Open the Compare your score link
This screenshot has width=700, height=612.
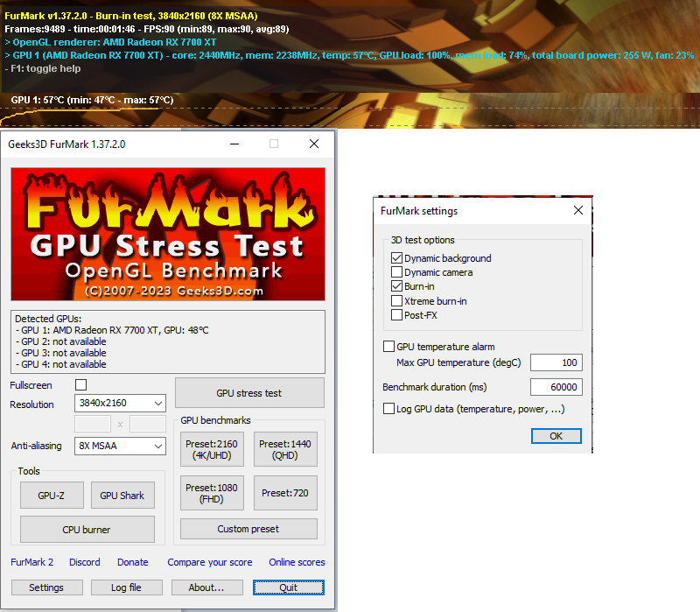tap(210, 562)
